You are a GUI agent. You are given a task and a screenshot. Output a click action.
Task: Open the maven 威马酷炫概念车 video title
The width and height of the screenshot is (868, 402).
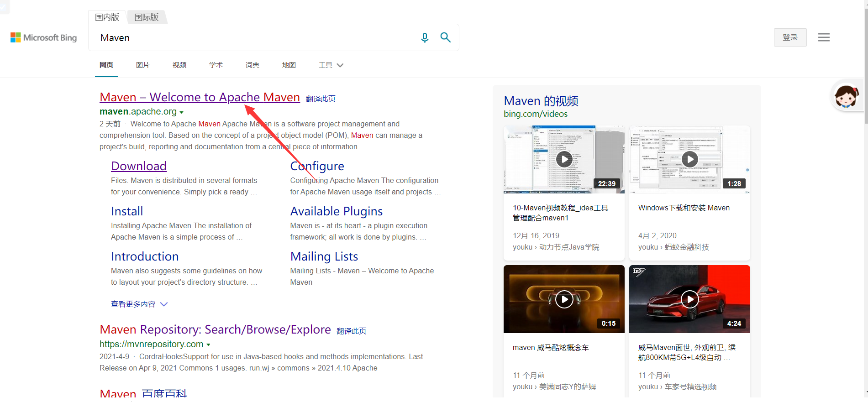click(x=551, y=347)
